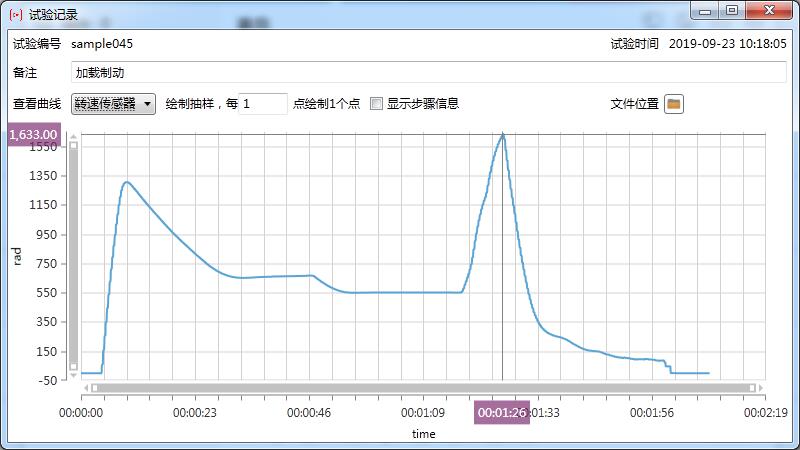Maximize the 试验记录 window

point(731,11)
